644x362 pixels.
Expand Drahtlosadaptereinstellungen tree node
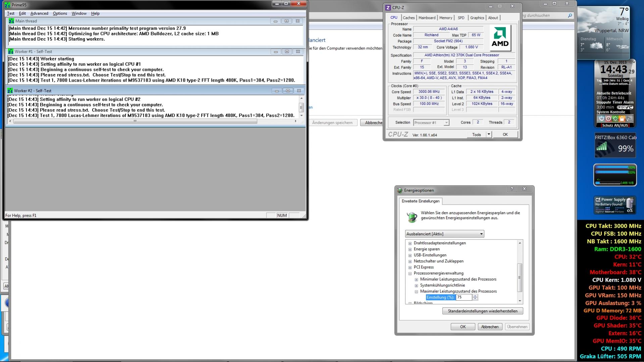point(410,243)
